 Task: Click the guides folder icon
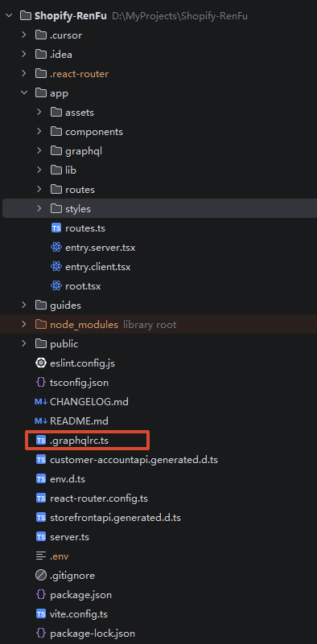[41, 306]
